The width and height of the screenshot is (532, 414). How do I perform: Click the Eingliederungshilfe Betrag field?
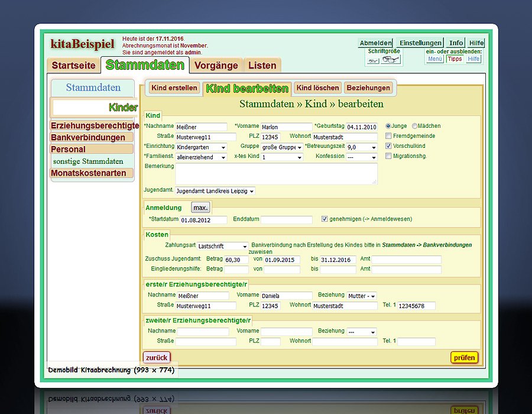236,270
